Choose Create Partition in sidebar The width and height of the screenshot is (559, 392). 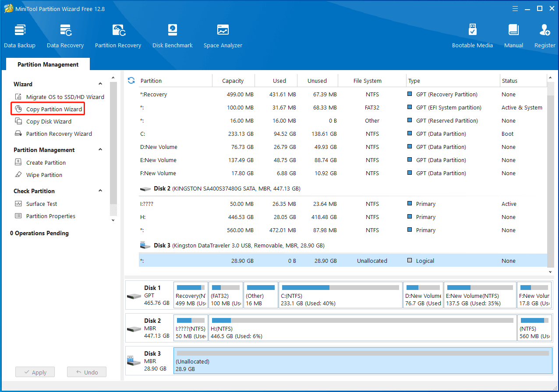pyautogui.click(x=40, y=162)
